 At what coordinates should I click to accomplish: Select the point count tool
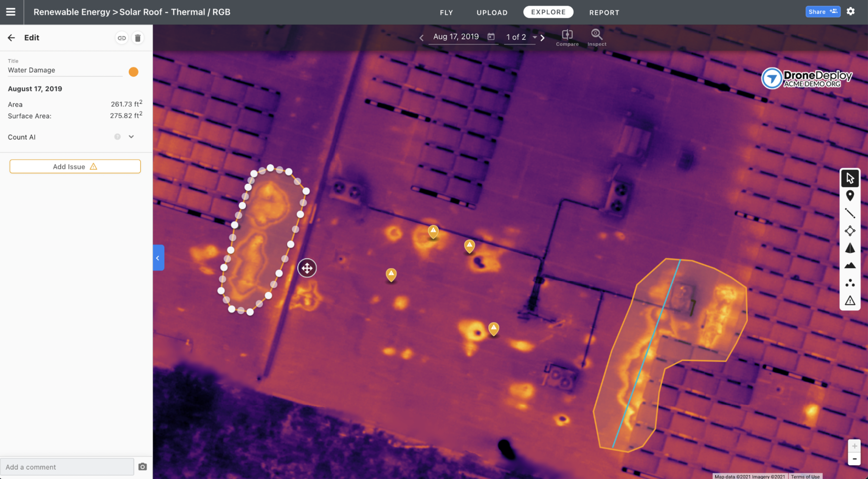click(850, 283)
